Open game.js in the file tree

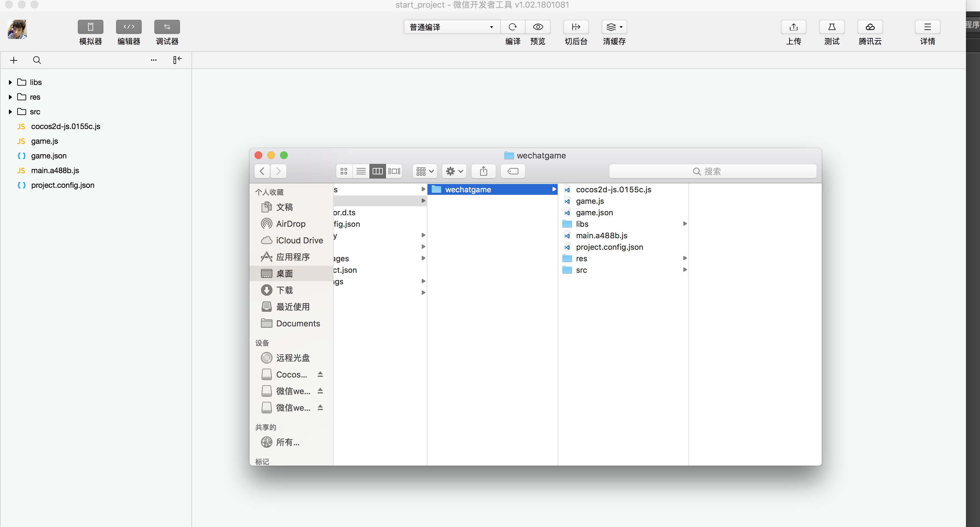pyautogui.click(x=45, y=141)
